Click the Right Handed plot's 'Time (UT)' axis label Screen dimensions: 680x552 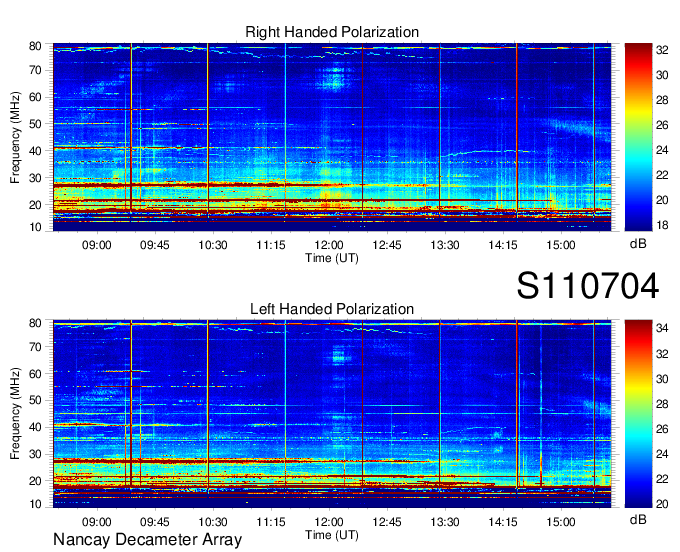pos(332,258)
